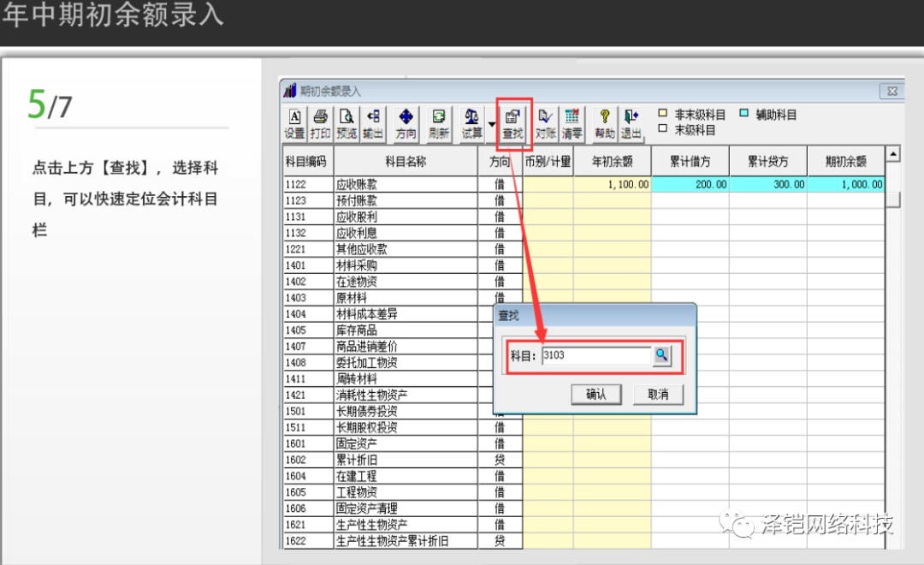Click the 科目 input field containing 3103
This screenshot has width=924, height=565.
click(595, 356)
